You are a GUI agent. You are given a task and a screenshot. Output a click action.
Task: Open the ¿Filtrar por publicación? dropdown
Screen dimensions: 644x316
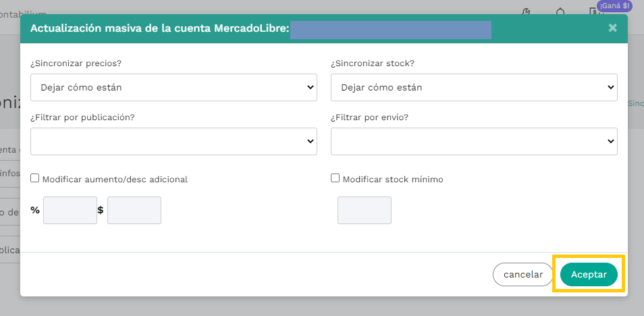[x=173, y=141]
